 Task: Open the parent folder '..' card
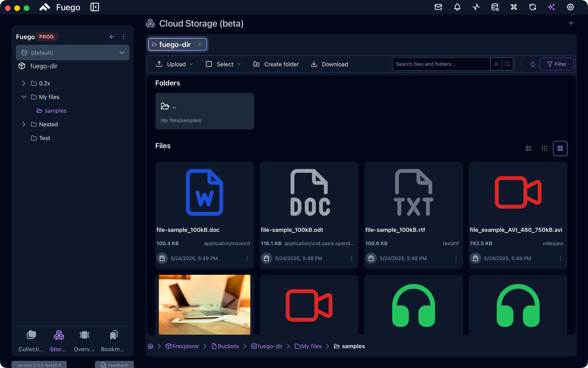coord(205,111)
